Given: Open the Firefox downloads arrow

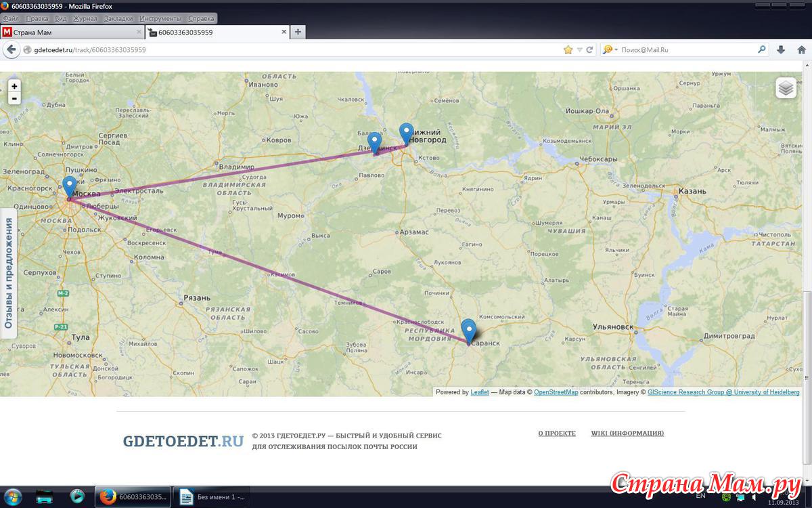Looking at the screenshot, I should [781, 49].
